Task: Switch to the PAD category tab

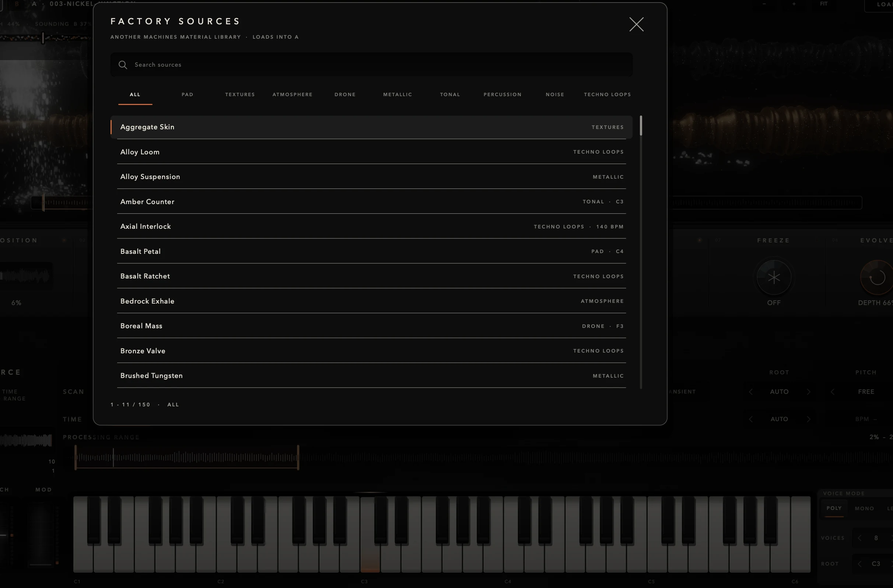Action: 188,95
